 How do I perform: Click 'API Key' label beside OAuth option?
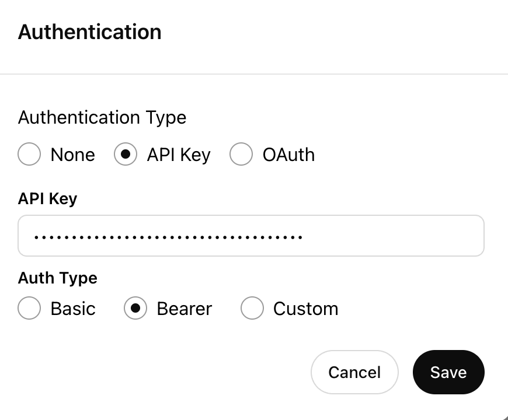click(179, 155)
